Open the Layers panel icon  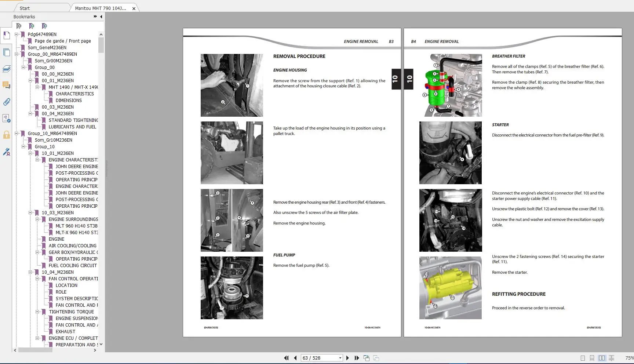(6, 69)
